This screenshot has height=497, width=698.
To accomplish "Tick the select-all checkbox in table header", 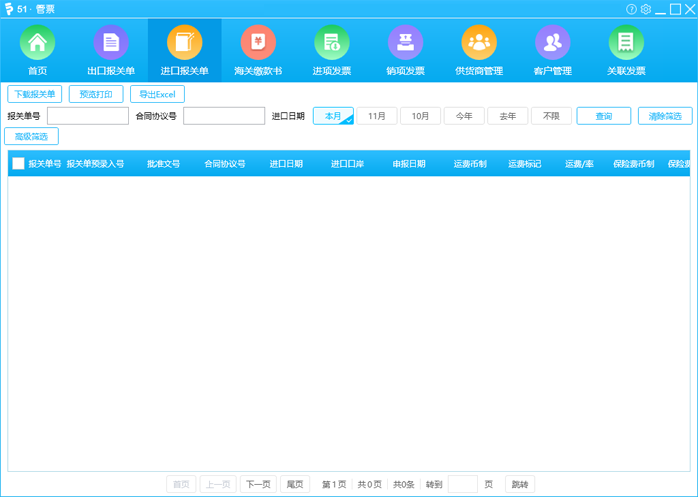I will 18,163.
